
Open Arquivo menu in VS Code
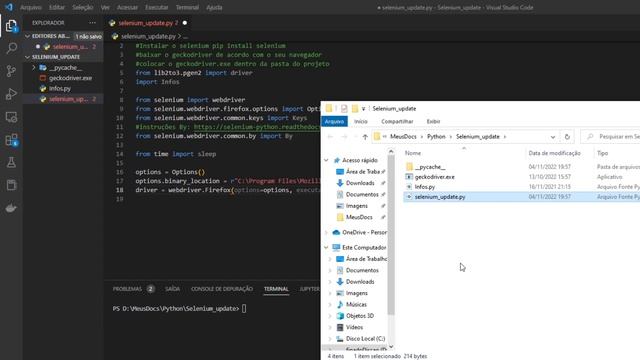31,7
